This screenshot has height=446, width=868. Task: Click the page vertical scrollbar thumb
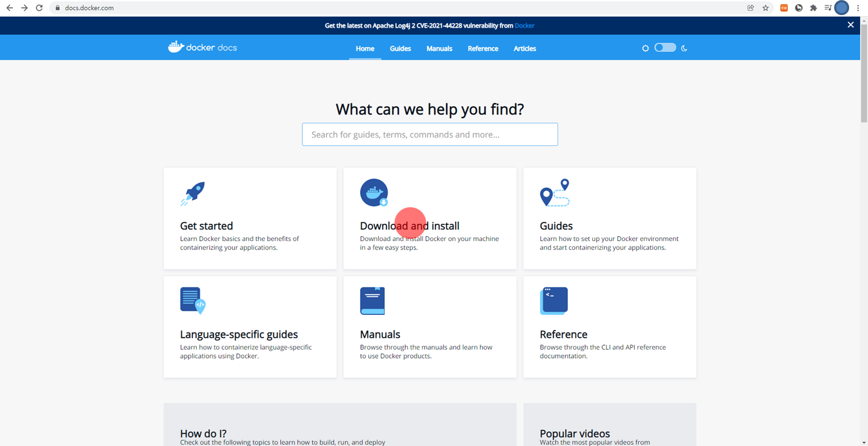(x=864, y=73)
